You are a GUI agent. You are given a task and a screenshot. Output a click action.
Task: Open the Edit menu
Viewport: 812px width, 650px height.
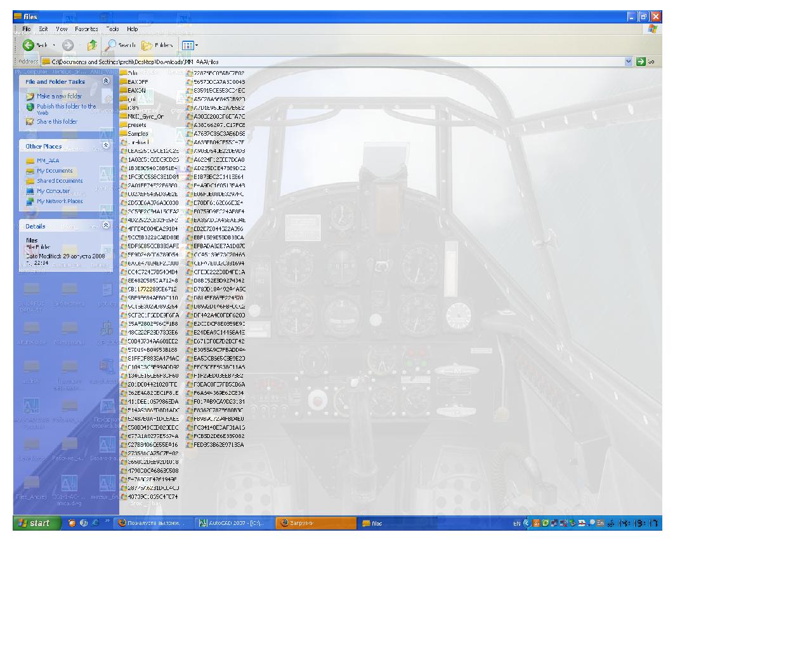pyautogui.click(x=43, y=29)
